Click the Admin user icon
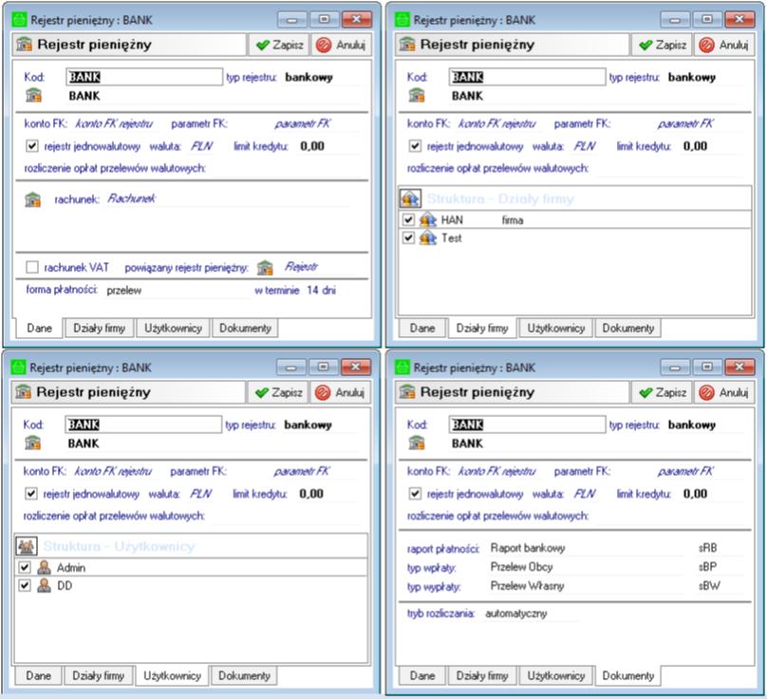The image size is (767, 700). [44, 567]
